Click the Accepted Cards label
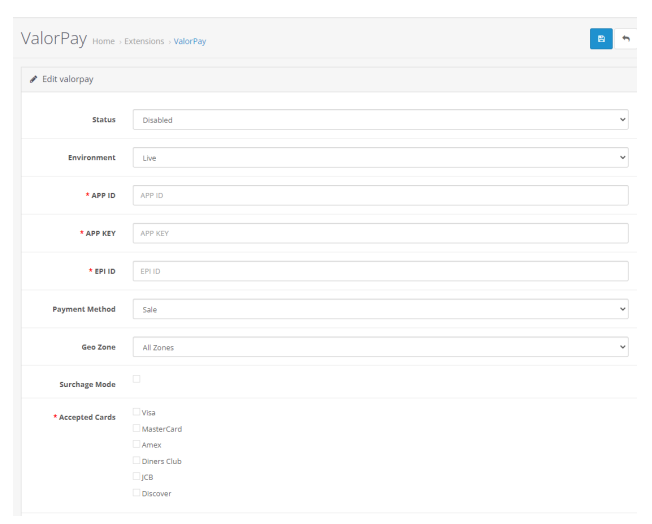Image resolution: width=652 pixels, height=524 pixels. (x=87, y=417)
